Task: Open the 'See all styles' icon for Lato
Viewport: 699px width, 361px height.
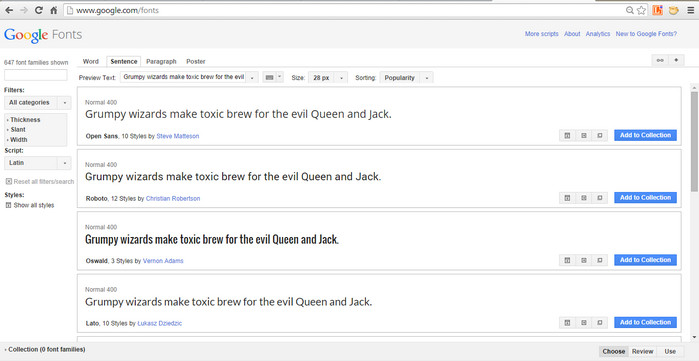Action: pyautogui.click(x=567, y=323)
